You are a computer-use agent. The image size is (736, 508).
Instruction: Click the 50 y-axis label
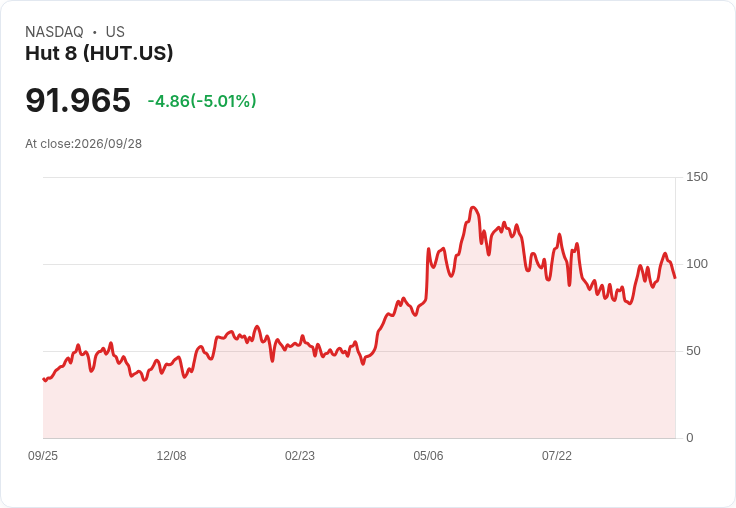point(693,351)
